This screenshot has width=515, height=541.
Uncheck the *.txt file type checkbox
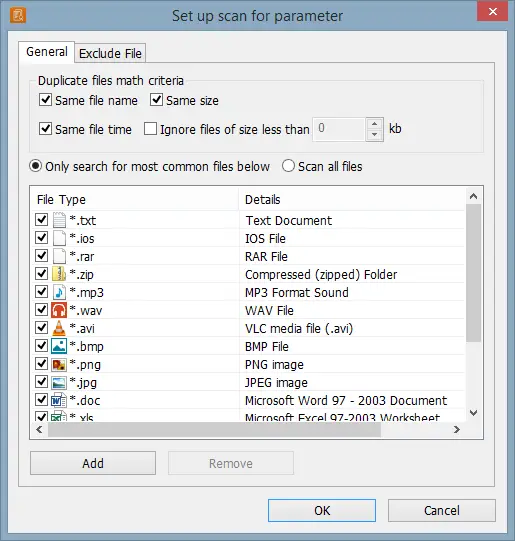point(42,219)
